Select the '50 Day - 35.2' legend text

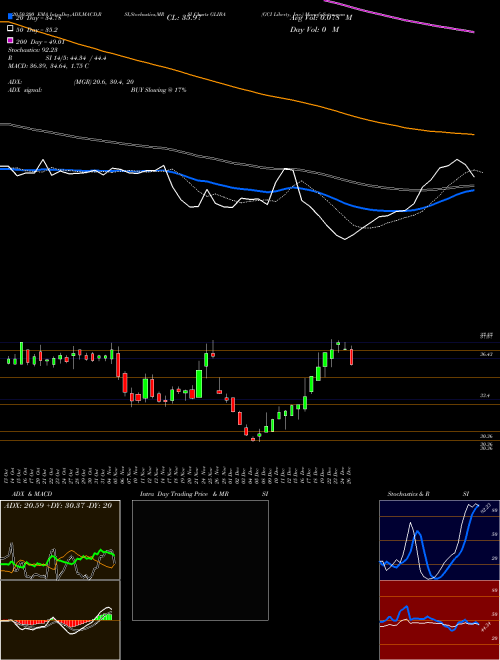tap(37, 29)
